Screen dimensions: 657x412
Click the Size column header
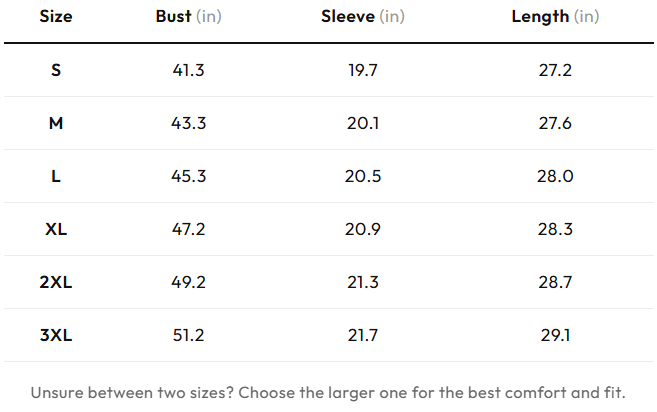tap(56, 16)
